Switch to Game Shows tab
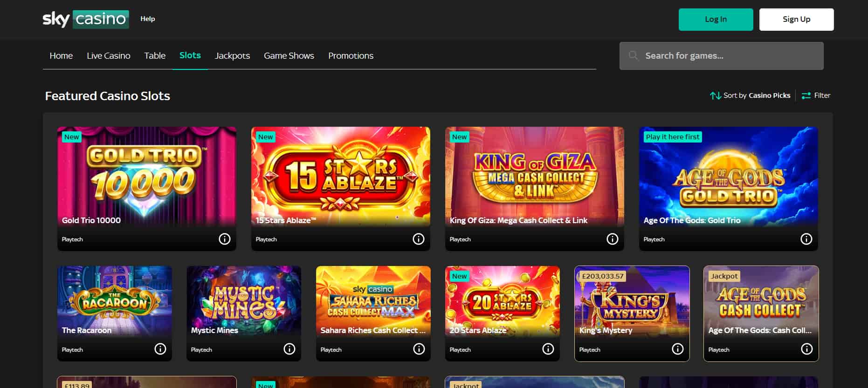Viewport: 868px width, 388px height. (x=289, y=56)
